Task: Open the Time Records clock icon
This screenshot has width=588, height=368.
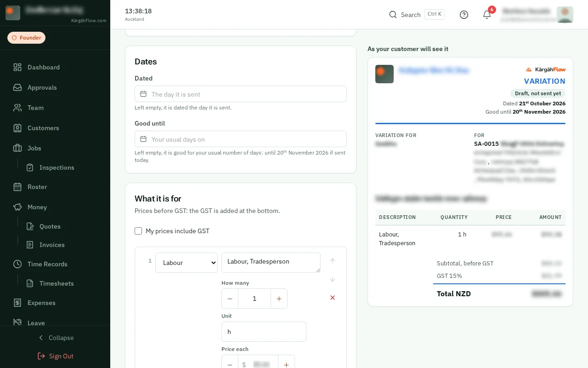Action: (17, 264)
